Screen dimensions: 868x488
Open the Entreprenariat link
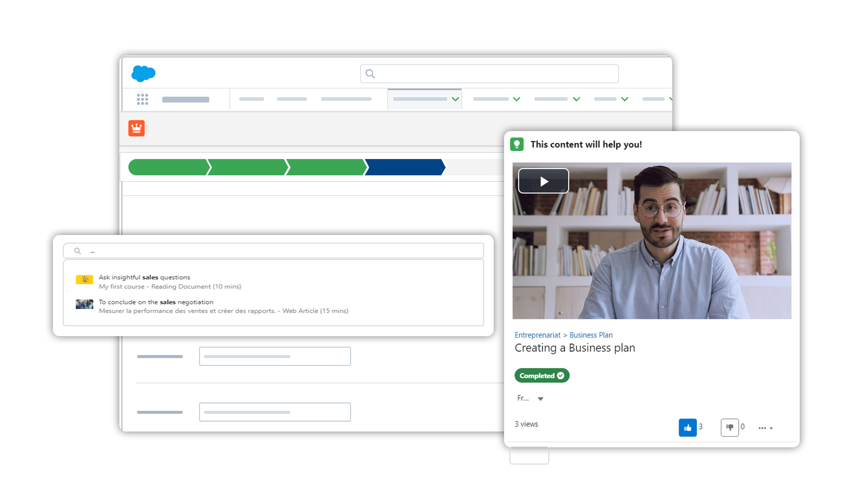point(538,335)
